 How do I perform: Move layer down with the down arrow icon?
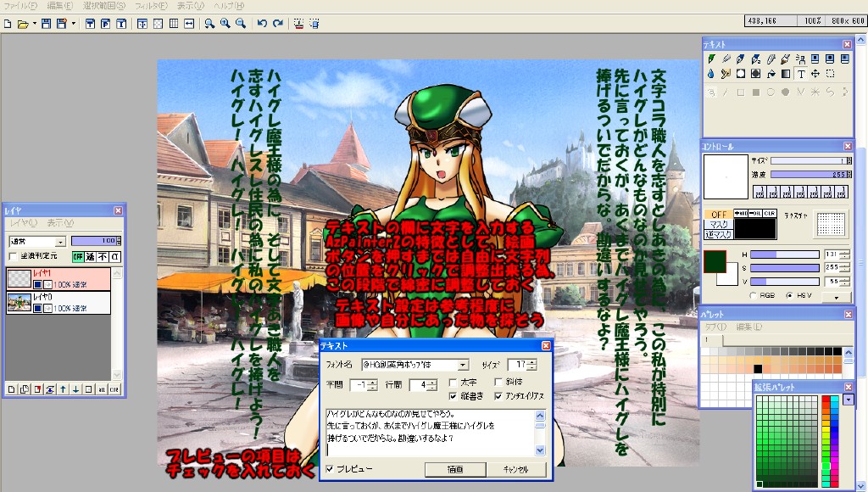75,389
